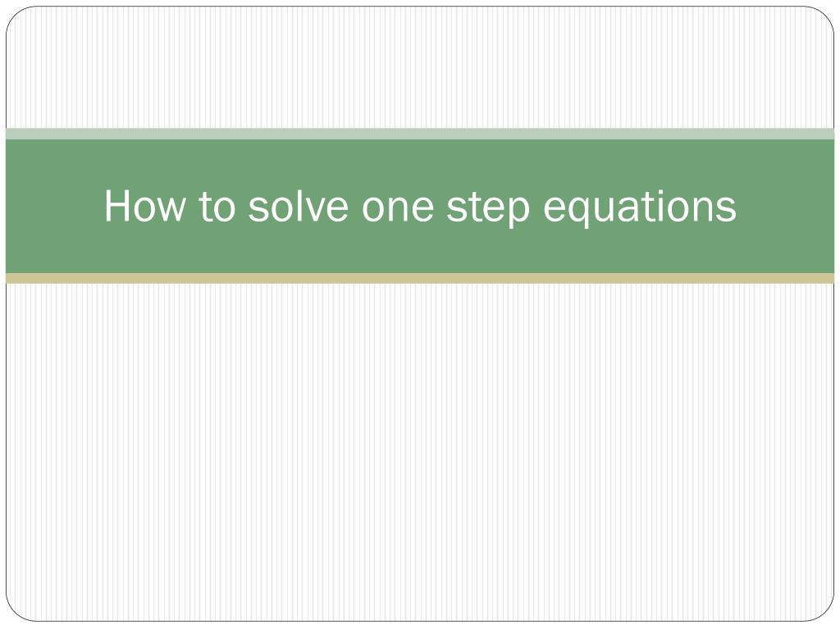The width and height of the screenshot is (840, 630).
Task: Click the rounded bottom-left corner of the slide
Action: click(16, 610)
